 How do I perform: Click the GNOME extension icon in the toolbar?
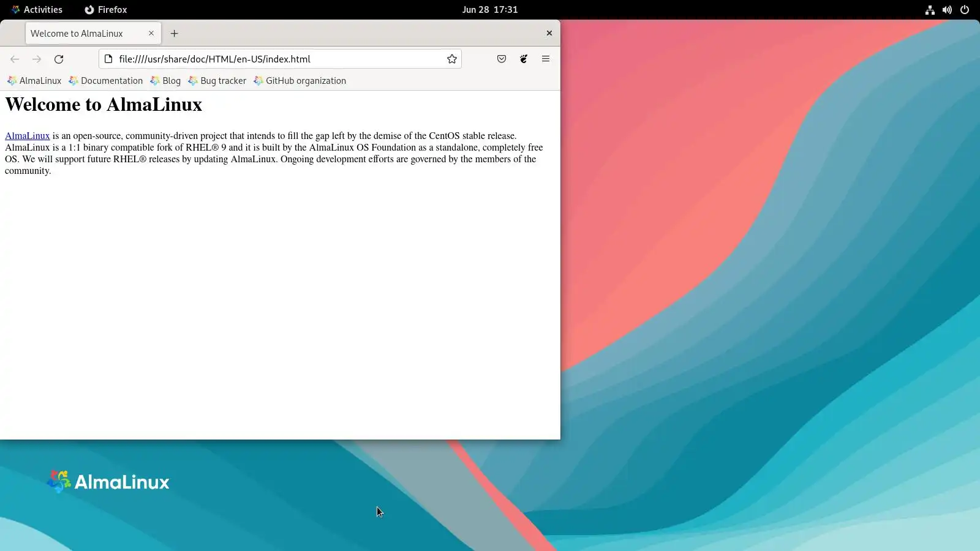524,59
